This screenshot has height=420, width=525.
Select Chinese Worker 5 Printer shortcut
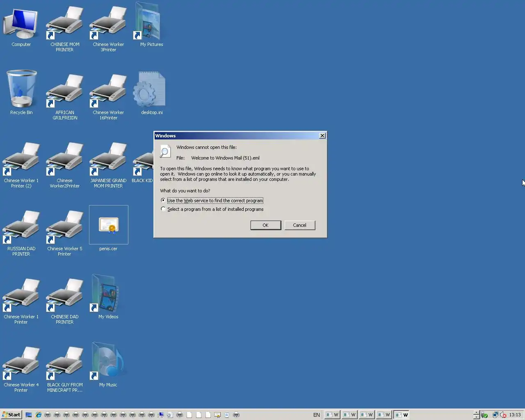[65, 233]
